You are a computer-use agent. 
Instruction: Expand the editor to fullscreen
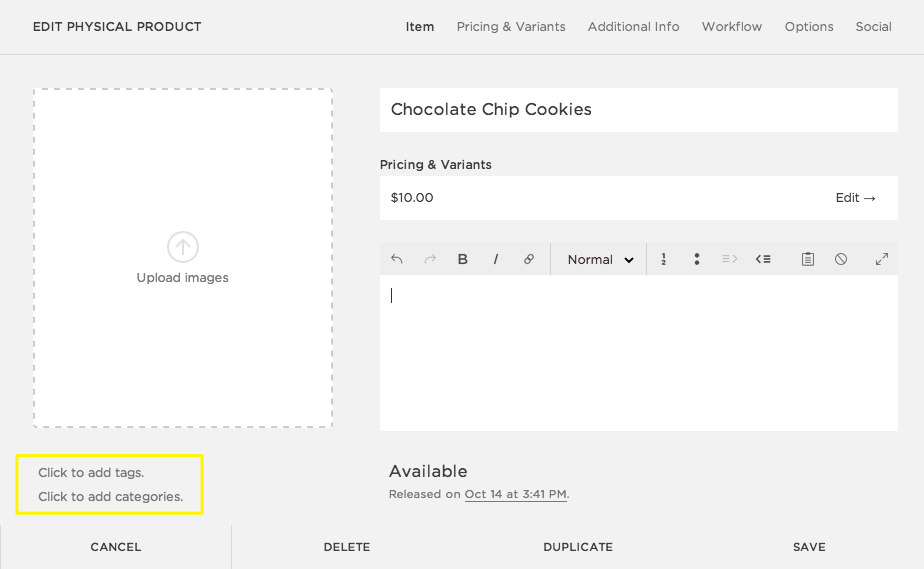(x=882, y=259)
